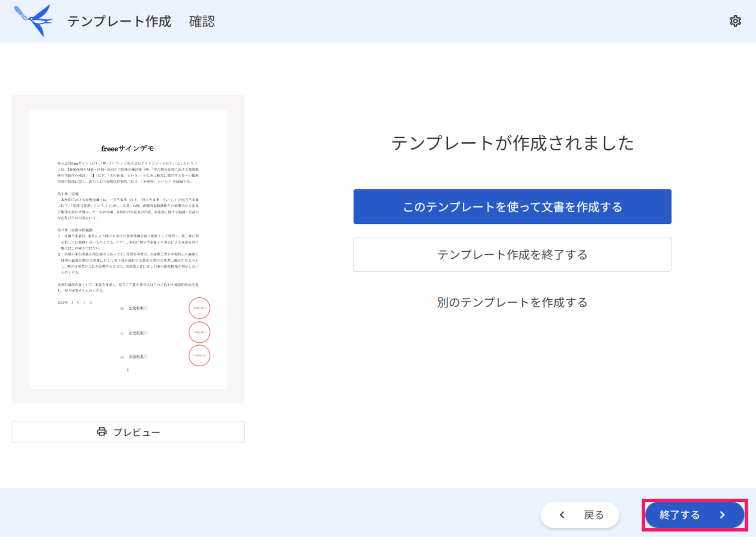Finish with the 終了する button
This screenshot has width=756, height=537.
[694, 515]
